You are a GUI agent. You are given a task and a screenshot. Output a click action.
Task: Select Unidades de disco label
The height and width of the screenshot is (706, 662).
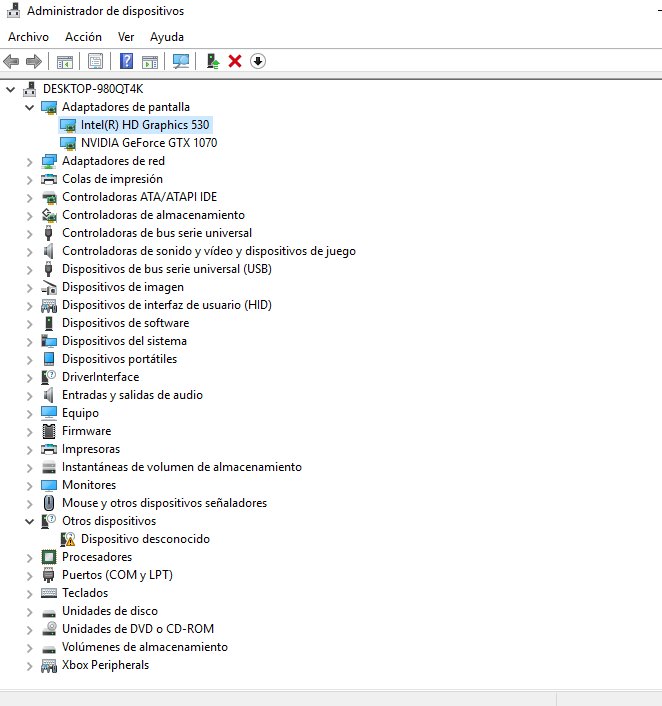(x=110, y=611)
